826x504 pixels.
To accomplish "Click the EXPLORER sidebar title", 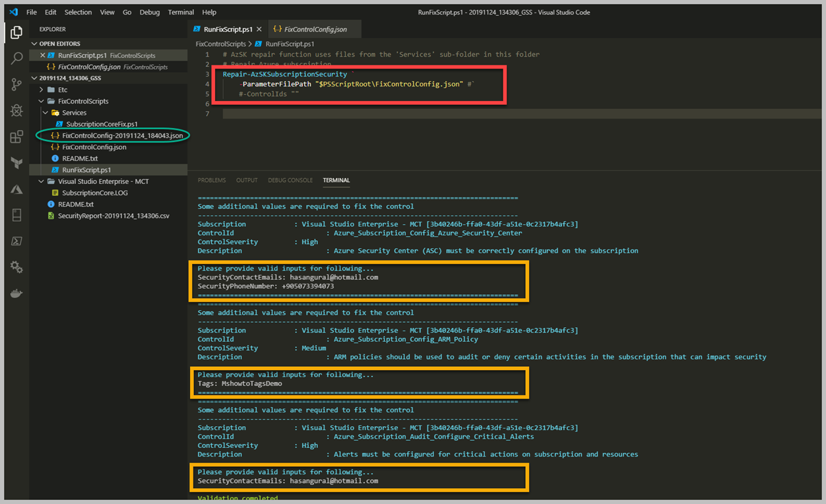I will point(52,29).
